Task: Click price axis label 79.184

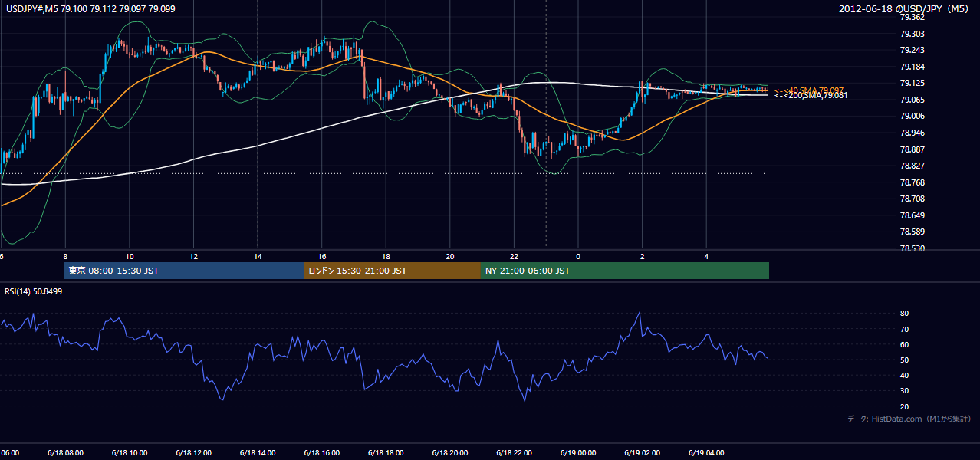Action: point(912,67)
